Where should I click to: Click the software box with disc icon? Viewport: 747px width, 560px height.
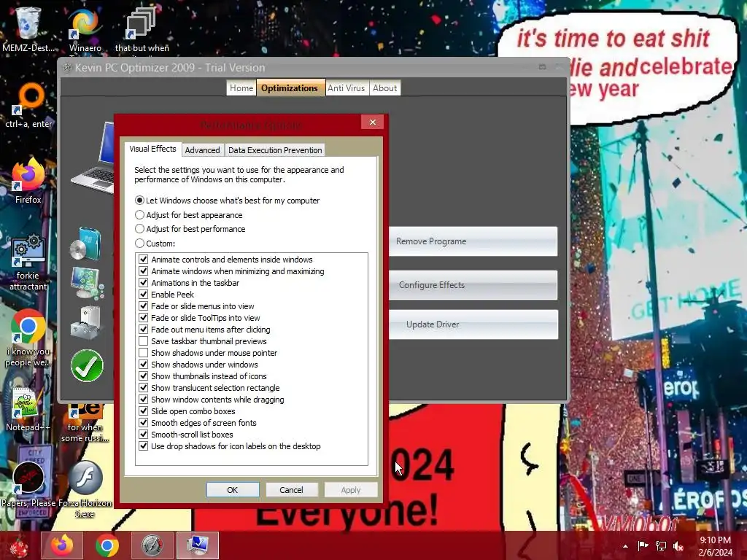coord(86,244)
